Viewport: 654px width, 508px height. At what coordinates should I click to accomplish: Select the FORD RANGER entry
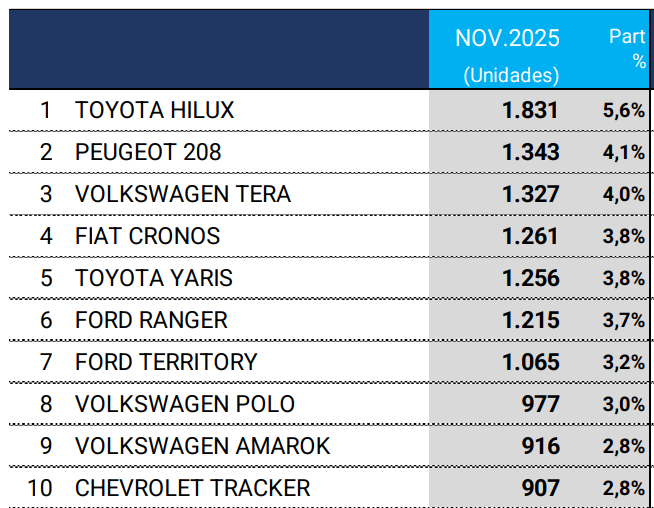151,320
